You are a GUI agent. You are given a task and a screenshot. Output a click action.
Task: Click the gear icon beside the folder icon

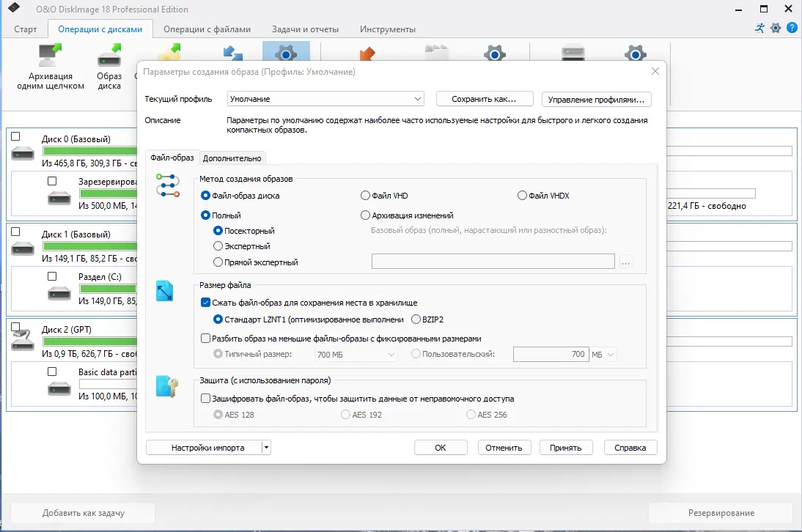pos(495,53)
